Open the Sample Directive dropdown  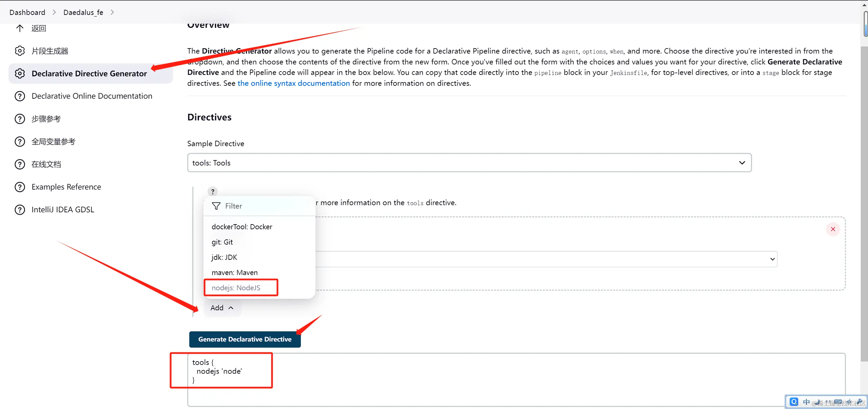(x=469, y=163)
